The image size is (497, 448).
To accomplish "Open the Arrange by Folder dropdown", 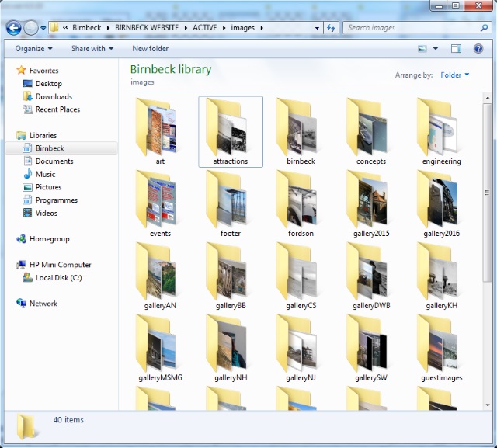I will tap(454, 75).
